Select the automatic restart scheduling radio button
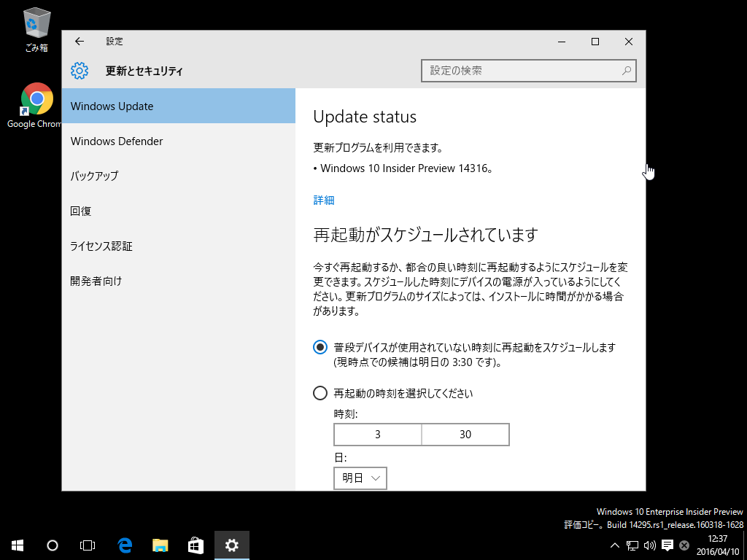 click(320, 347)
